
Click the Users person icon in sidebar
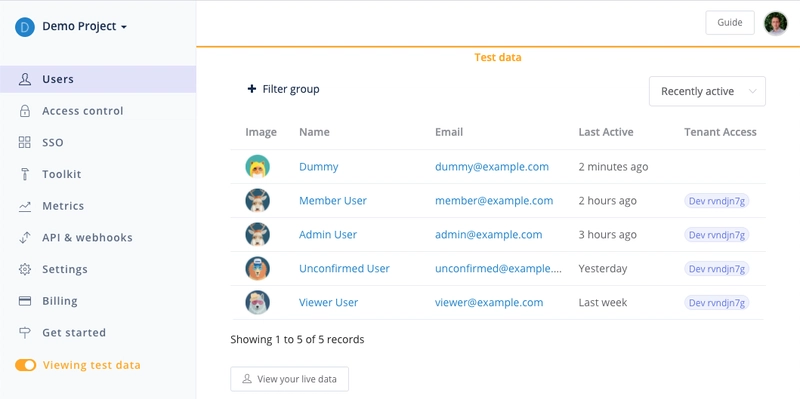24,80
